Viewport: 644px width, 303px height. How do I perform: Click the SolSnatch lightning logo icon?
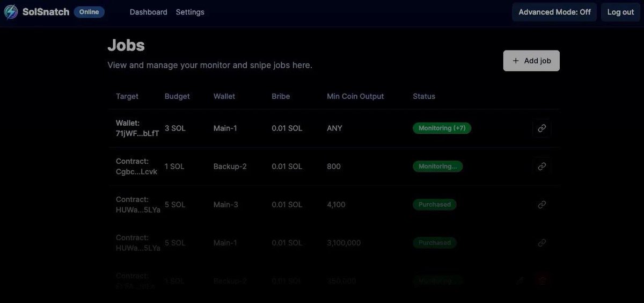[11, 12]
